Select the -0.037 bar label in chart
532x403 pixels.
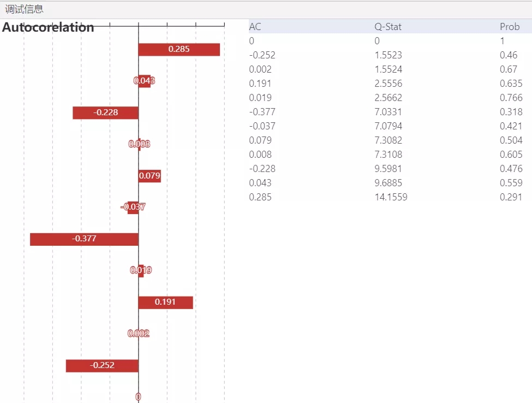[x=133, y=207]
